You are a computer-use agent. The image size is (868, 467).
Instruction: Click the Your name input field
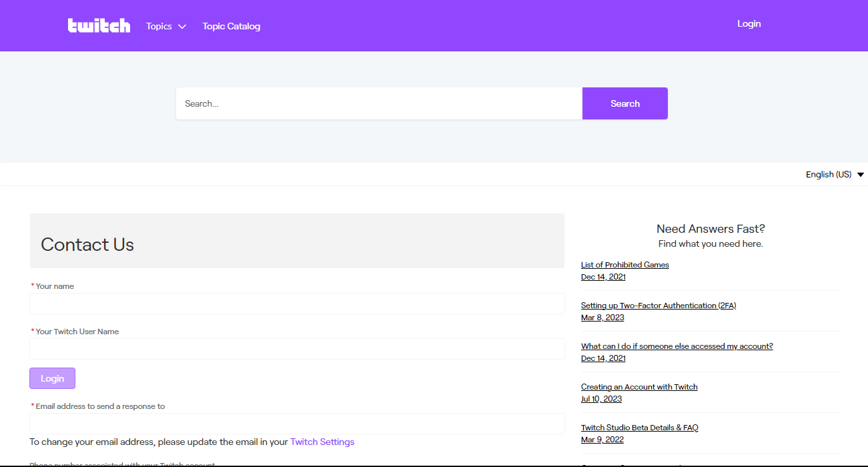pos(297,304)
